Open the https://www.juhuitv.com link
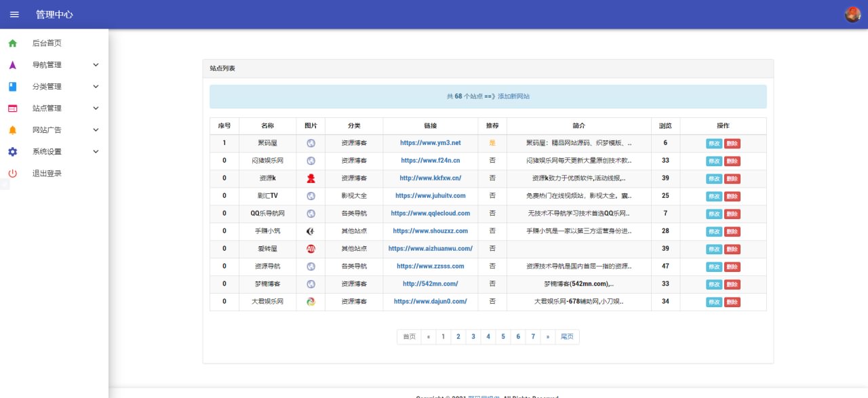Image resolution: width=868 pixels, height=398 pixels. pyautogui.click(x=430, y=196)
